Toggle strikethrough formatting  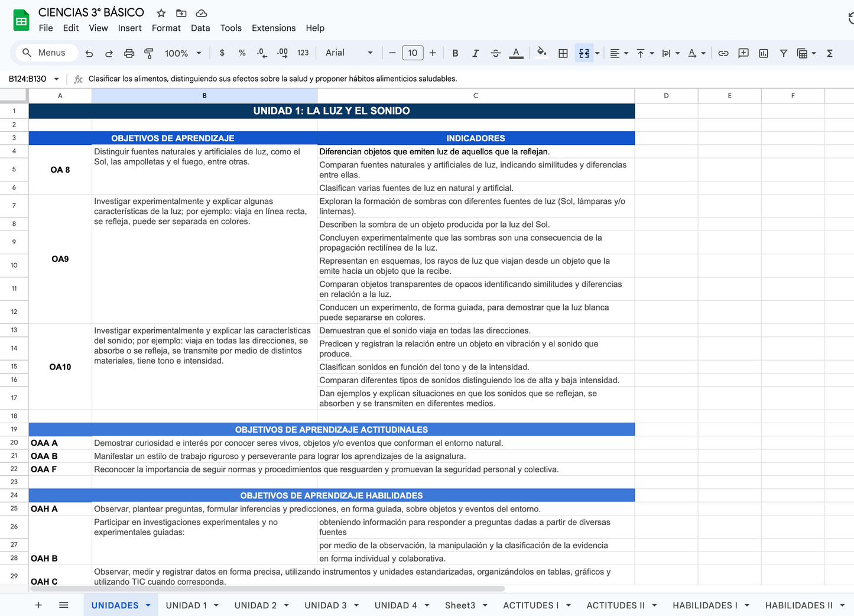click(495, 53)
